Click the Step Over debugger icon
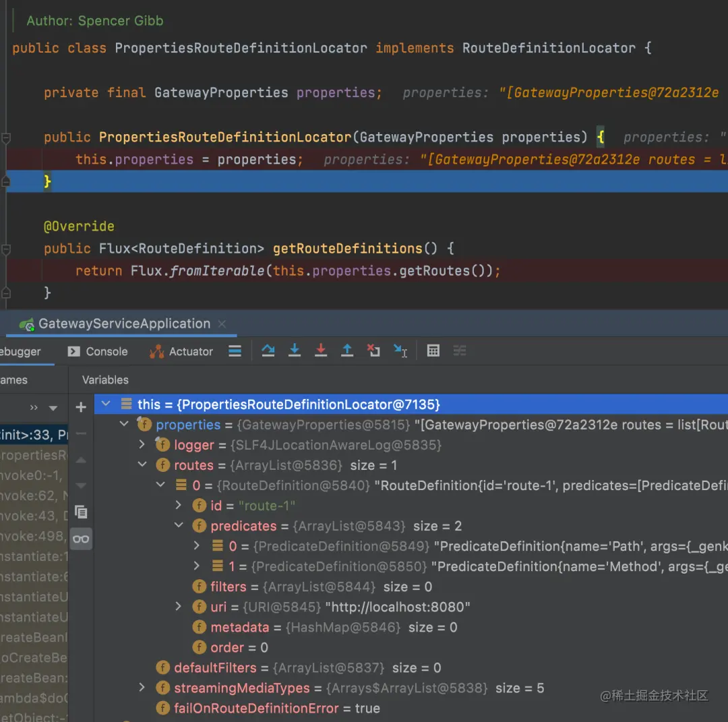This screenshot has width=728, height=722. coord(268,351)
